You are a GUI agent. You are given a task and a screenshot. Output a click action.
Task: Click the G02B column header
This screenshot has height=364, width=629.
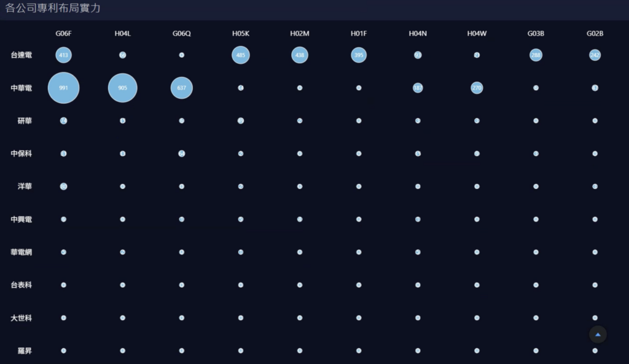pos(595,33)
